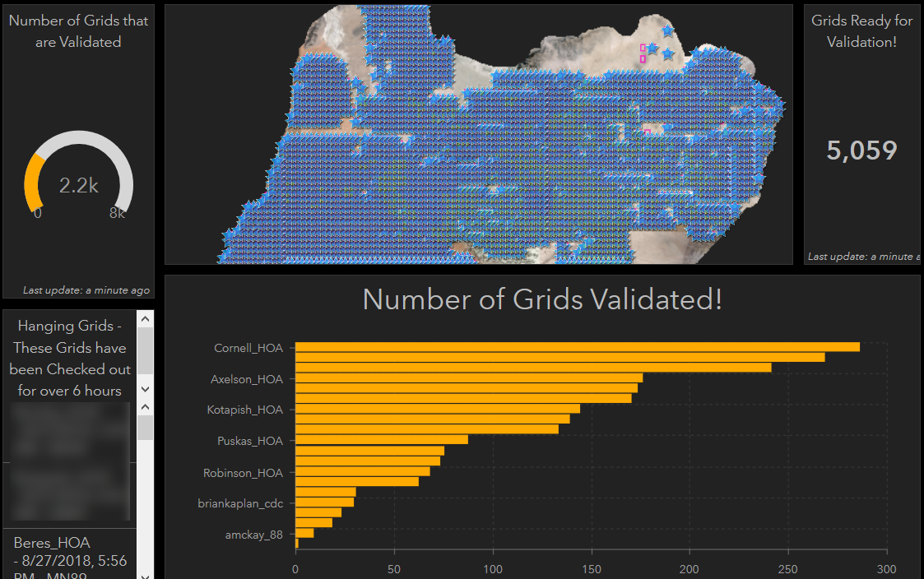Click the Kotapish_HOA bar in Grids Validated chart

437,409
